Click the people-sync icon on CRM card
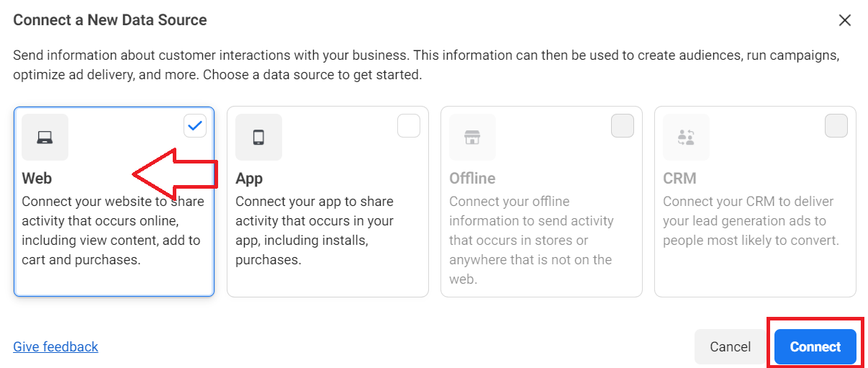The width and height of the screenshot is (868, 368). tap(686, 137)
